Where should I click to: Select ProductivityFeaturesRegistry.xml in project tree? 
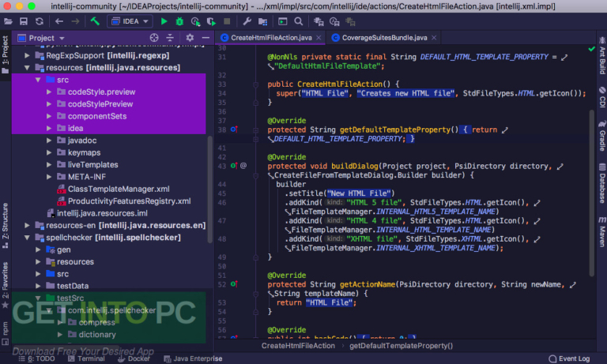click(124, 201)
